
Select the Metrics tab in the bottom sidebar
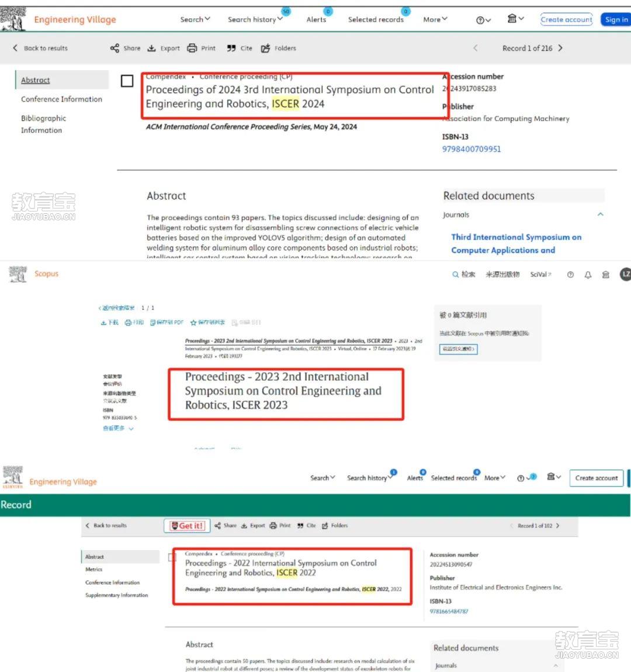[x=94, y=569]
